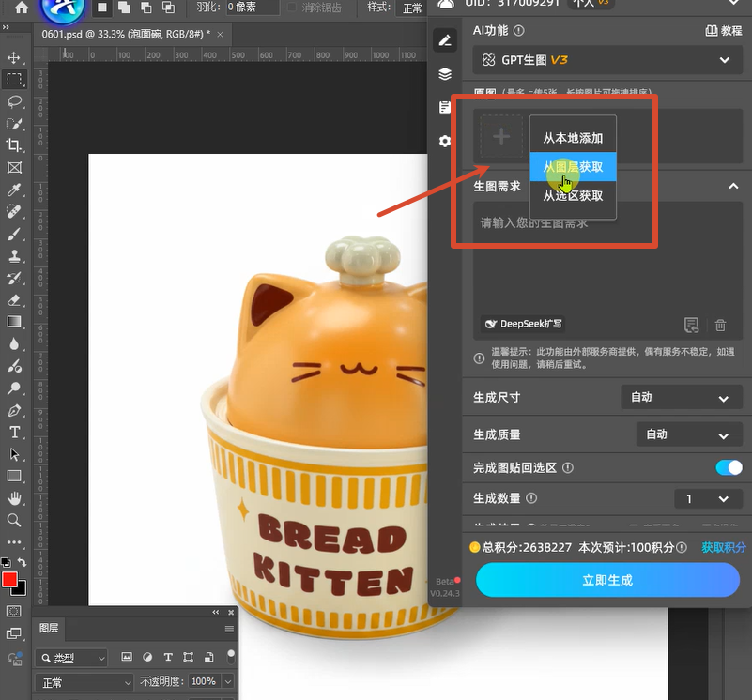
Task: Open the 不透明度 opacity slider arrow
Action: pyautogui.click(x=228, y=681)
